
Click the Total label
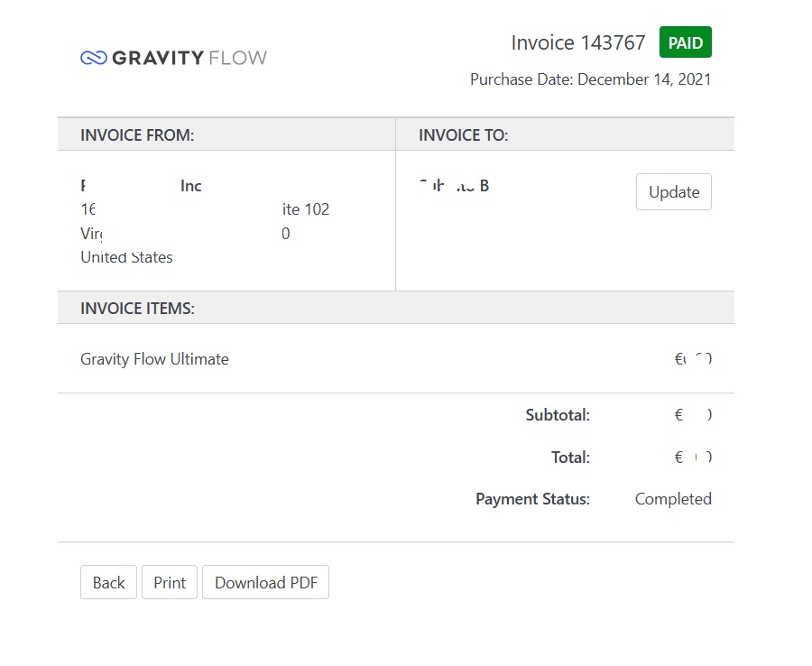click(570, 457)
